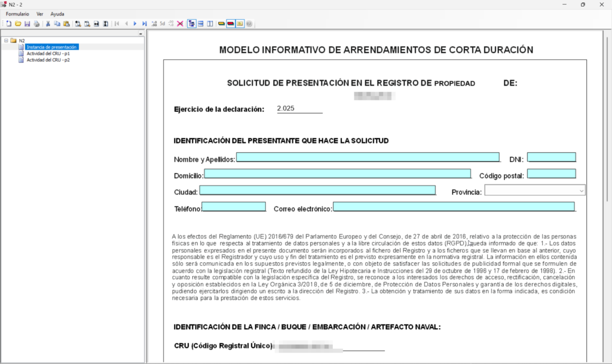The width and height of the screenshot is (612, 364).
Task: Minimize the left tree panel
Action: [x=140, y=34]
